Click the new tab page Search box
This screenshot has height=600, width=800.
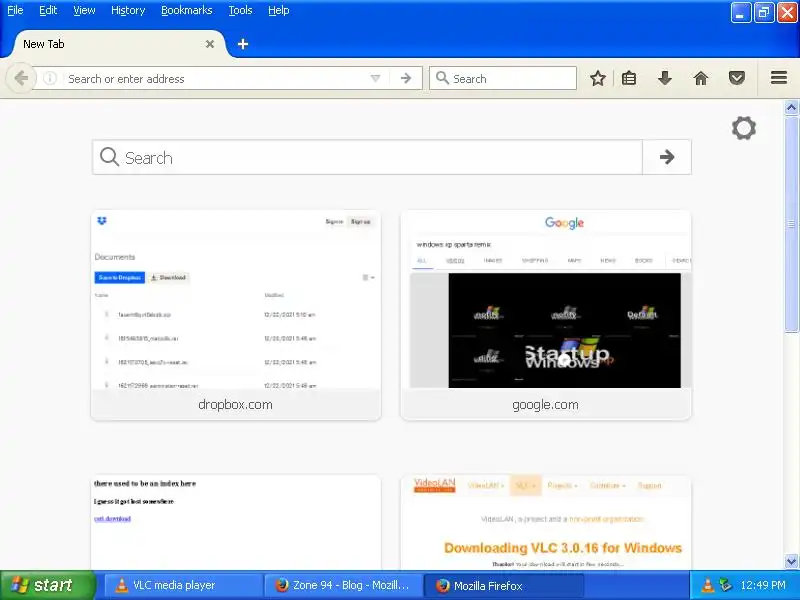tap(367, 157)
